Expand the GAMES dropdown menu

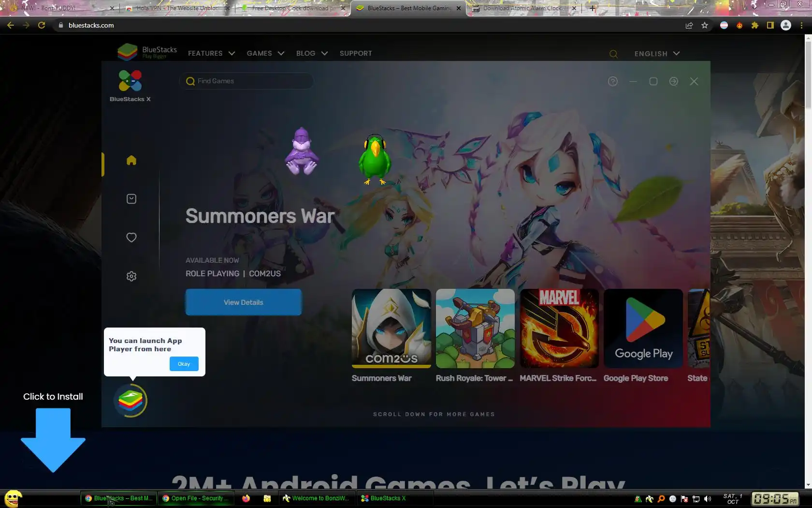pyautogui.click(x=265, y=53)
